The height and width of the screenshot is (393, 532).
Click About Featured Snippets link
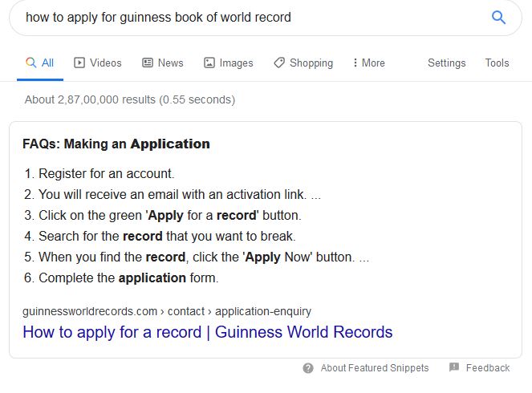click(x=375, y=368)
